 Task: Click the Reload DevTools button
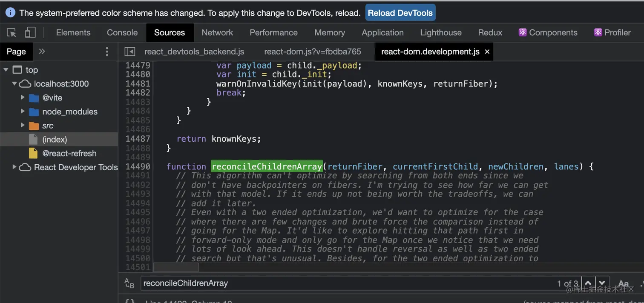click(x=400, y=13)
